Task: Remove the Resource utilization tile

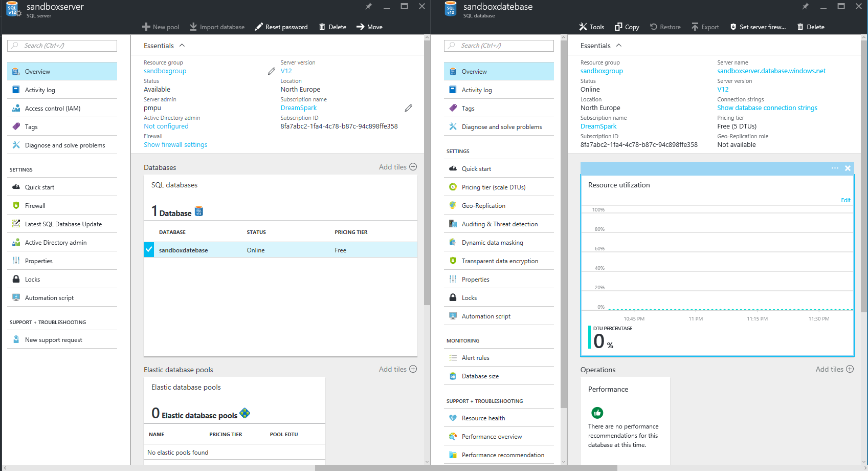Action: point(848,168)
